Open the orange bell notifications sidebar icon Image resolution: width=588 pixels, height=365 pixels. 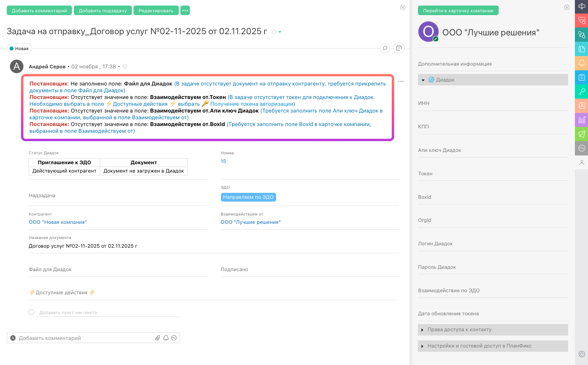point(582,63)
